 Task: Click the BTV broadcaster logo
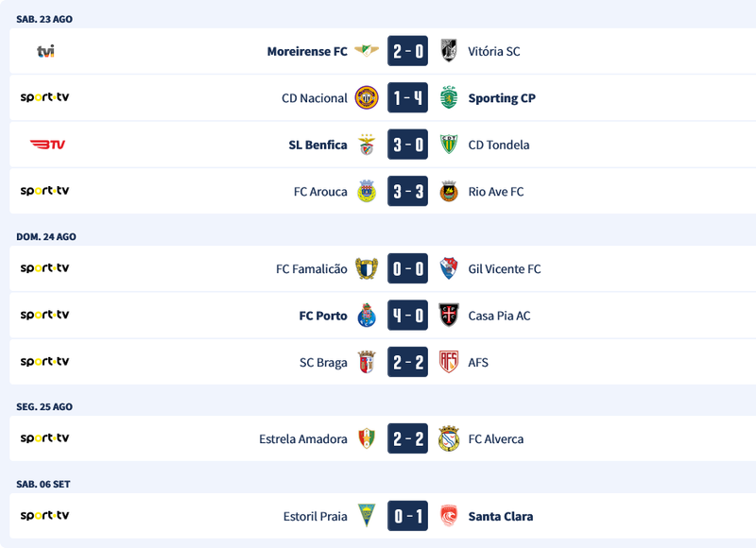click(47, 145)
